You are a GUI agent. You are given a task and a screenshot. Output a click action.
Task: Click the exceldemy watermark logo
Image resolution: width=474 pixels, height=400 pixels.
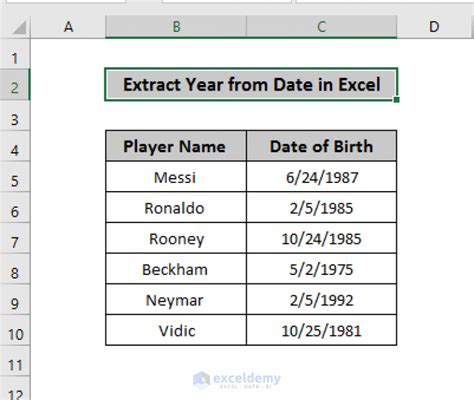tap(237, 380)
